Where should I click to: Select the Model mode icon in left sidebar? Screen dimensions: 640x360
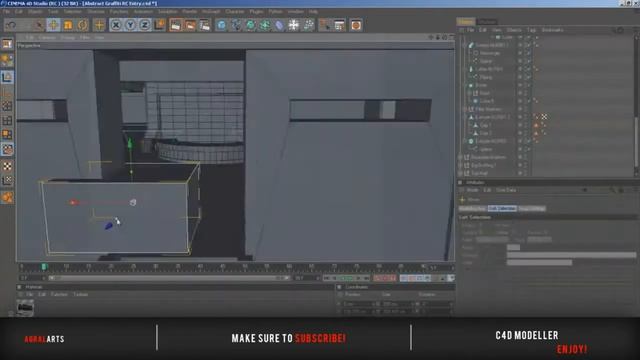7,77
